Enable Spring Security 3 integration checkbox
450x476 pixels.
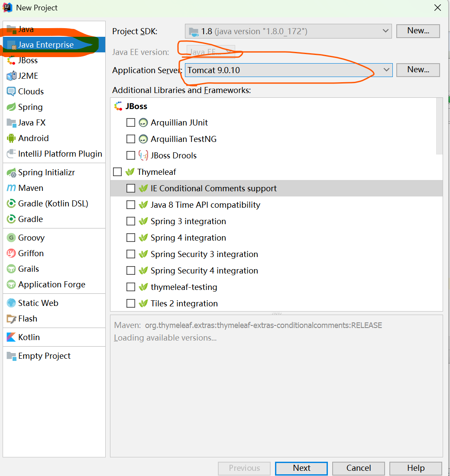pyautogui.click(x=131, y=254)
